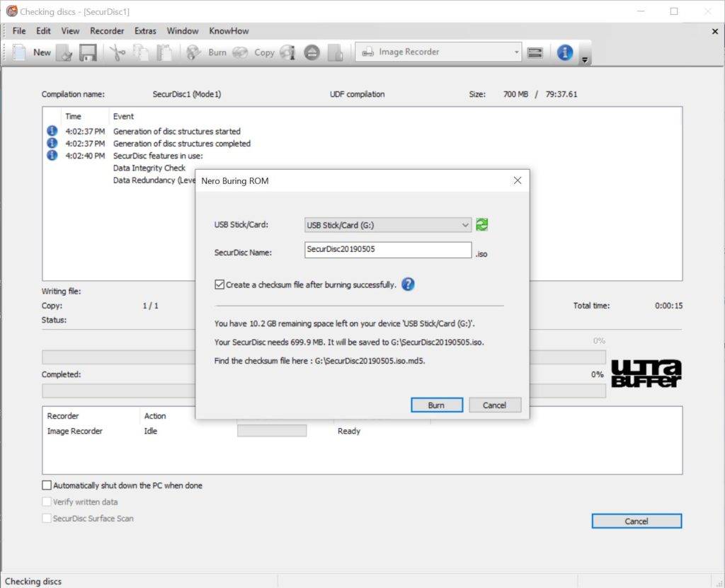The width and height of the screenshot is (725, 588).
Task: Close the Nero Buring ROM dialog
Action: [518, 180]
